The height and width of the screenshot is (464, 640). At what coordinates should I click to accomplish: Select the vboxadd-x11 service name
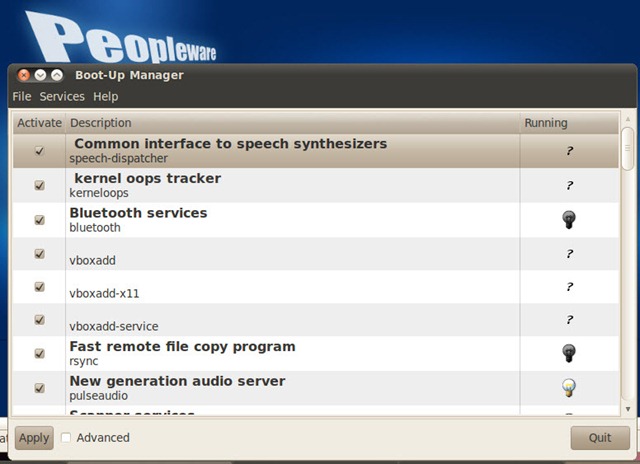click(104, 293)
